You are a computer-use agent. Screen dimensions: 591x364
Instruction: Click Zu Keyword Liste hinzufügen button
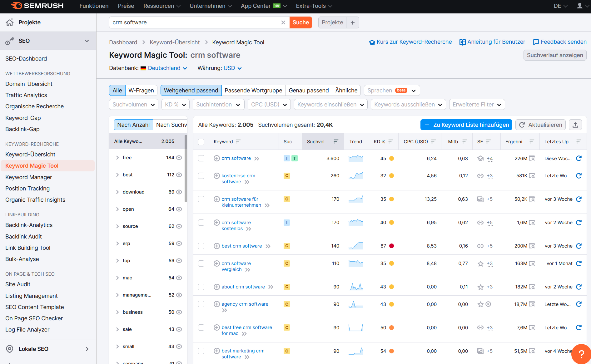pos(466,125)
